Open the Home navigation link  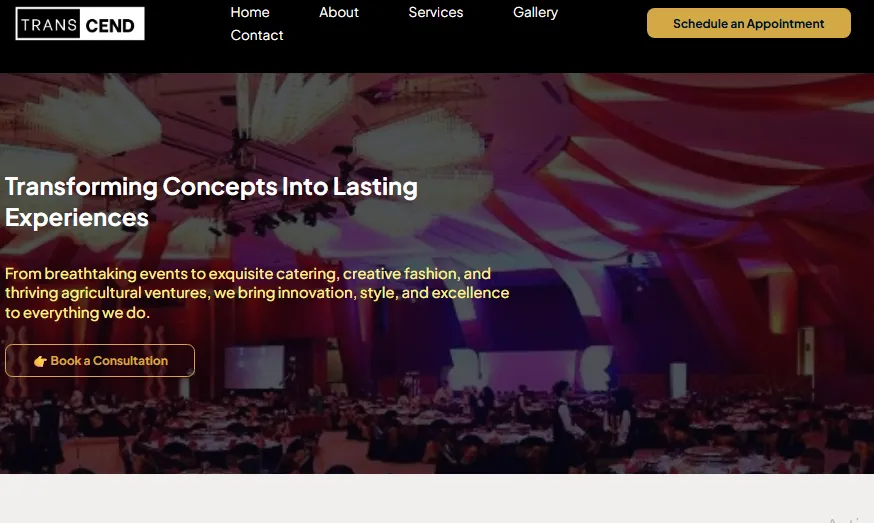250,12
